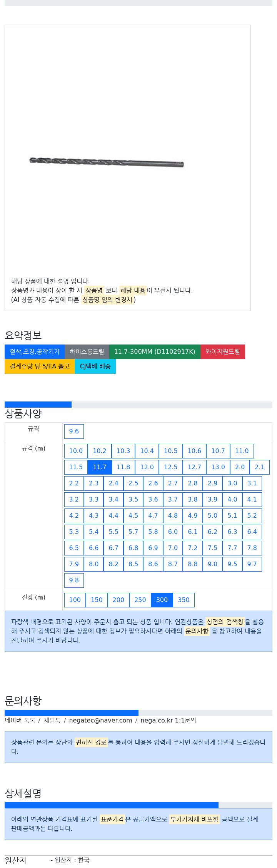
Task: Click the 결제수량 당 5/EA 출고 badge
Action: coord(40,366)
